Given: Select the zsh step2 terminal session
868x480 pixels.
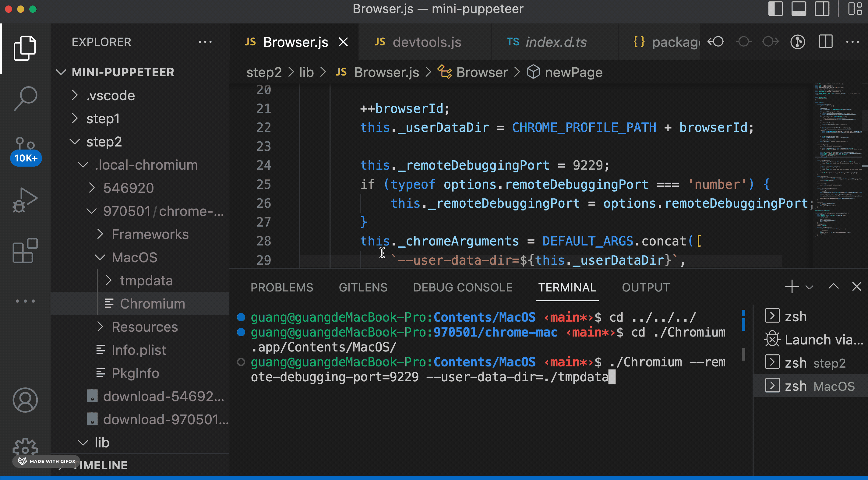Looking at the screenshot, I should tap(814, 363).
